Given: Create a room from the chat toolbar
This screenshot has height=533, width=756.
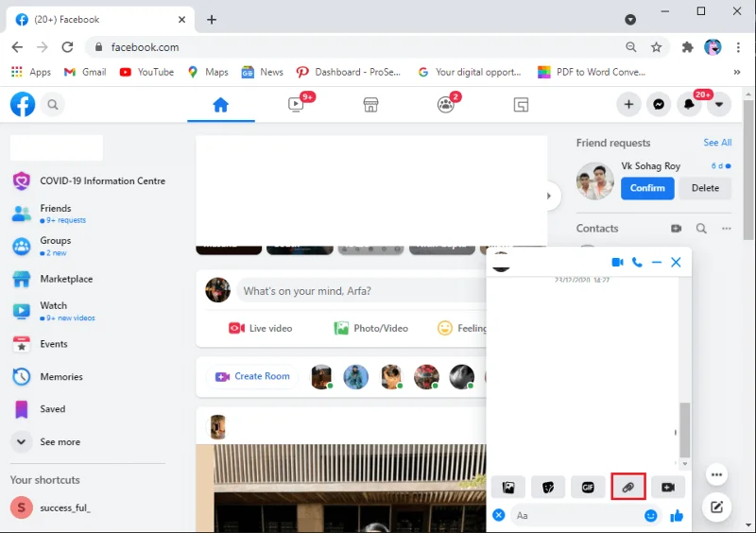Looking at the screenshot, I should point(668,488).
